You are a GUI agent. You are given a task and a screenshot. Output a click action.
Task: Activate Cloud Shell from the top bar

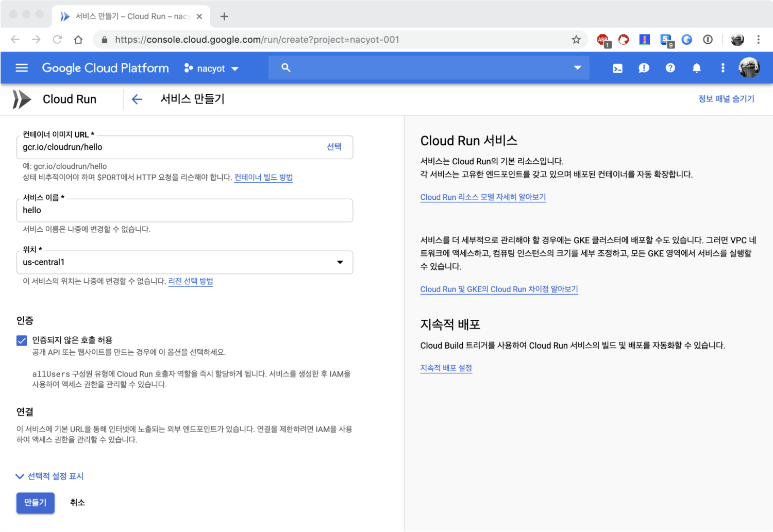coord(617,68)
